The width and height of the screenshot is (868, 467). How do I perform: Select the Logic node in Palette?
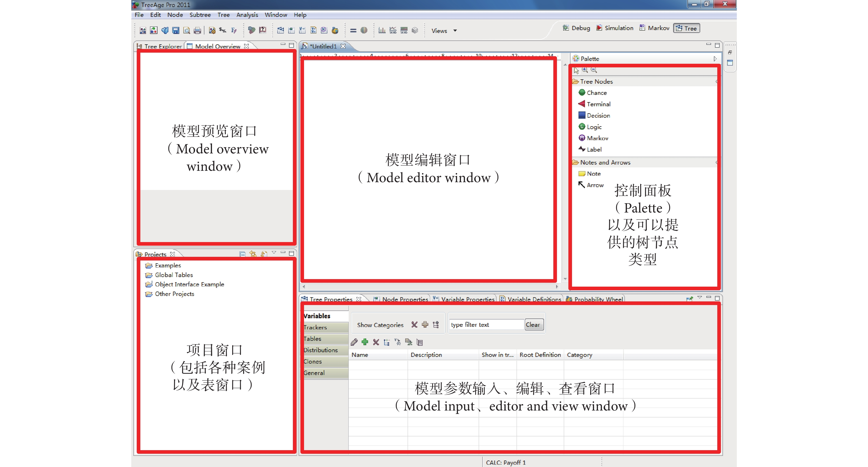click(x=590, y=127)
